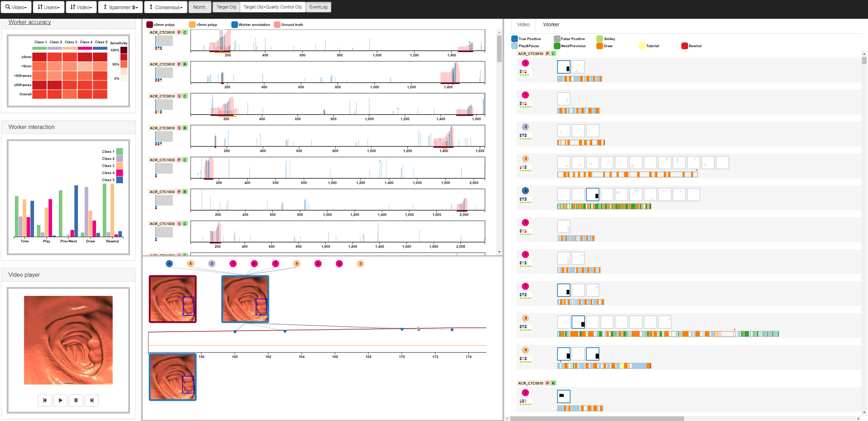Viewport: 868px width, 421px height.
Task: Open the Worker accuracy link
Action: coord(30,22)
